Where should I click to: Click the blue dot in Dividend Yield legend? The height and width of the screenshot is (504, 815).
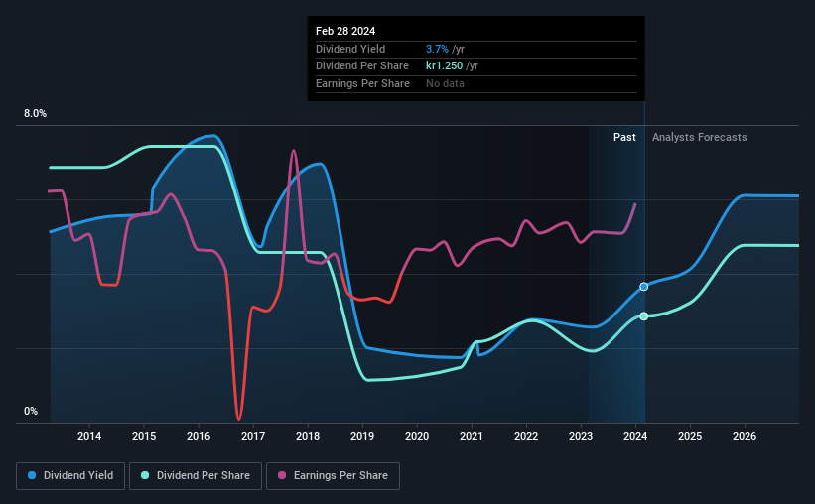tap(32, 475)
